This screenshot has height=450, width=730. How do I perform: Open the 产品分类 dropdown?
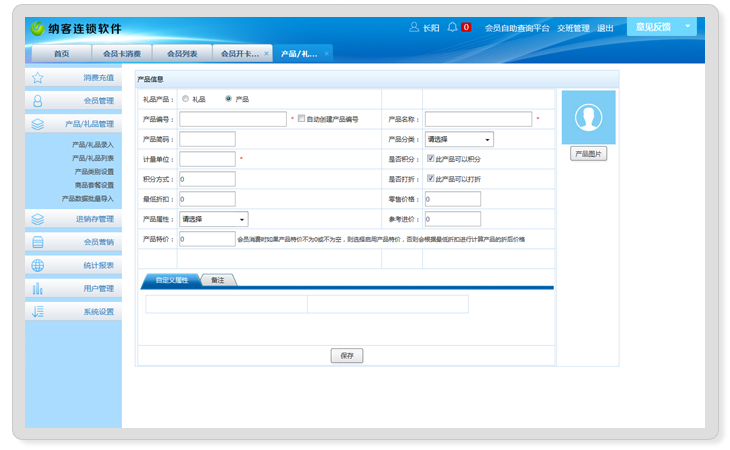[459, 139]
